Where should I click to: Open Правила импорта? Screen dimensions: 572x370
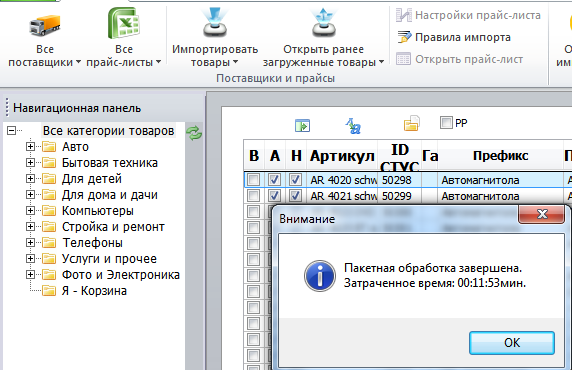tap(463, 37)
